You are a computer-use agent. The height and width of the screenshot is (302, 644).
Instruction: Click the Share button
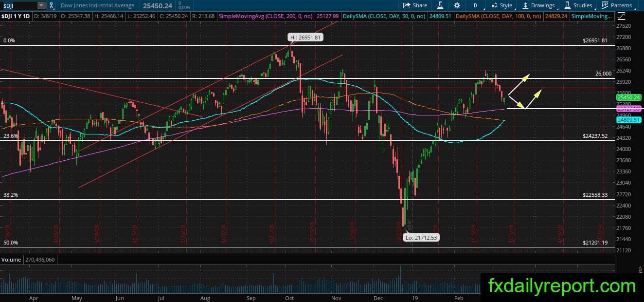point(415,5)
